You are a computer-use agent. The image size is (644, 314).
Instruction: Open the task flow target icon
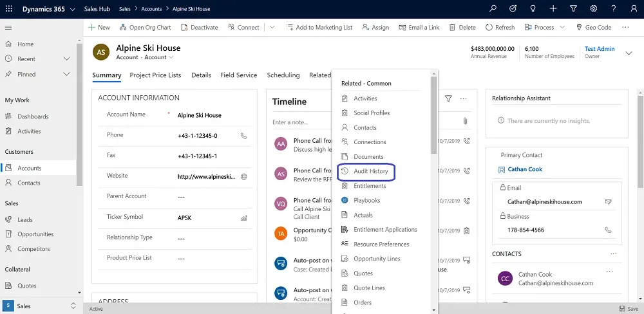coord(513,8)
